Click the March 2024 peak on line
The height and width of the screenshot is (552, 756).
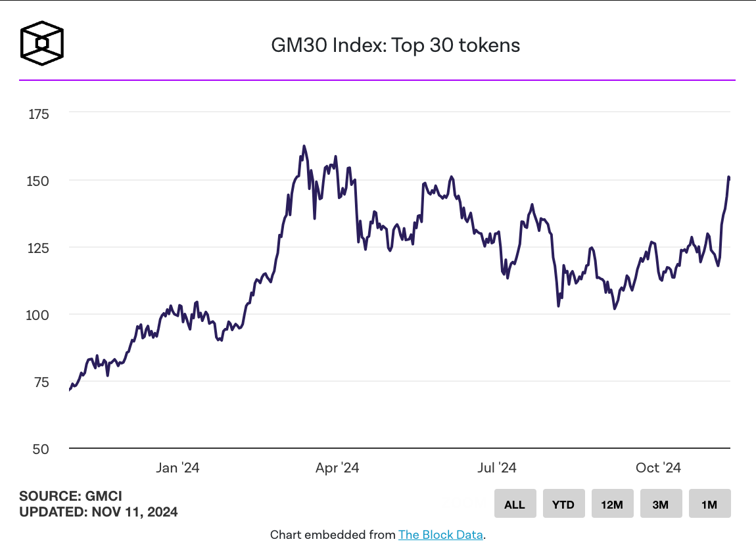[x=304, y=146]
